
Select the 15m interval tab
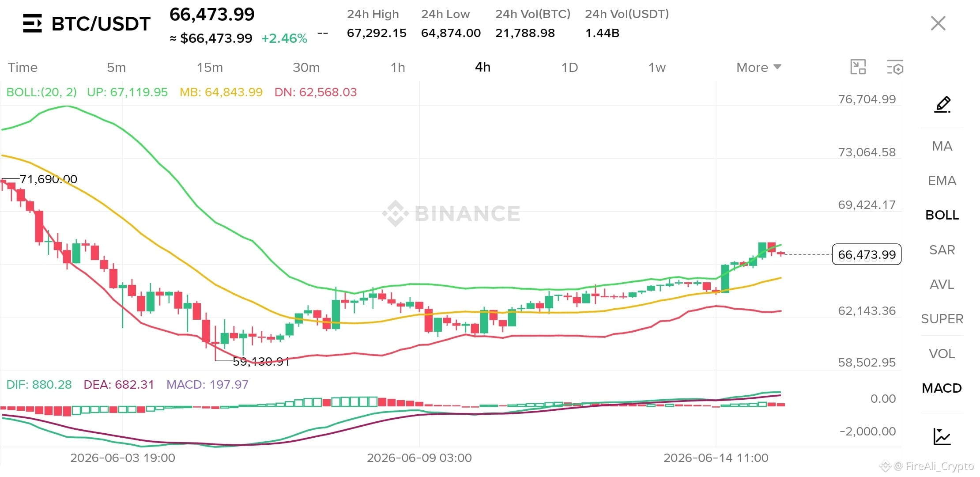click(x=210, y=67)
